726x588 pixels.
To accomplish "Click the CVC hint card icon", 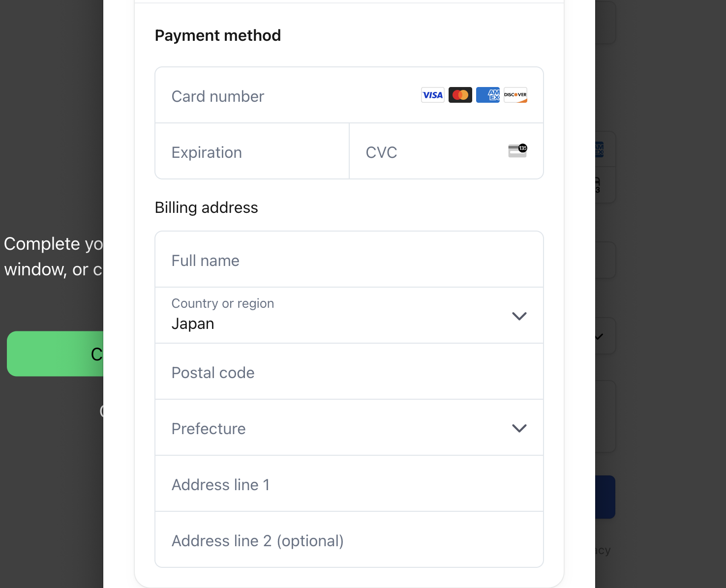I will click(x=517, y=151).
